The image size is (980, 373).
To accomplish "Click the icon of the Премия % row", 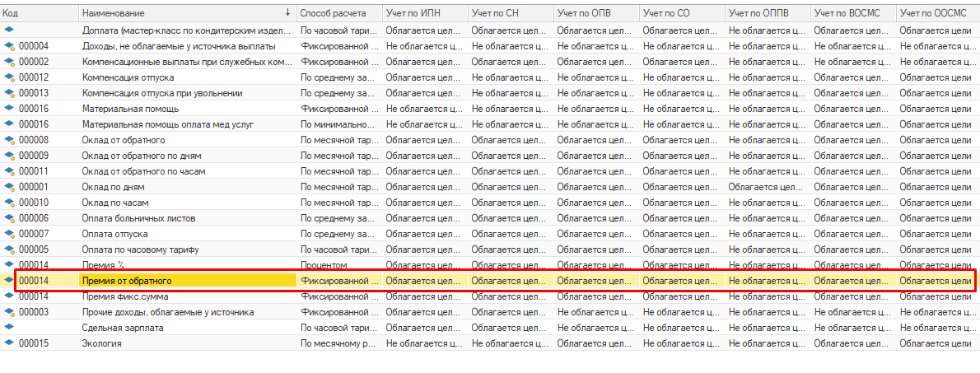I will coord(9,265).
